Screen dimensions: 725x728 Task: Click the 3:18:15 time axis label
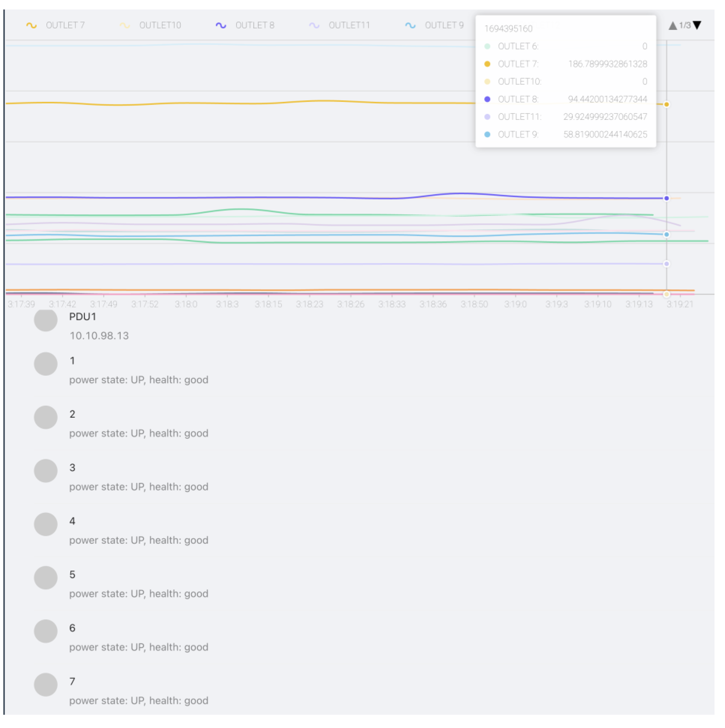(x=268, y=304)
